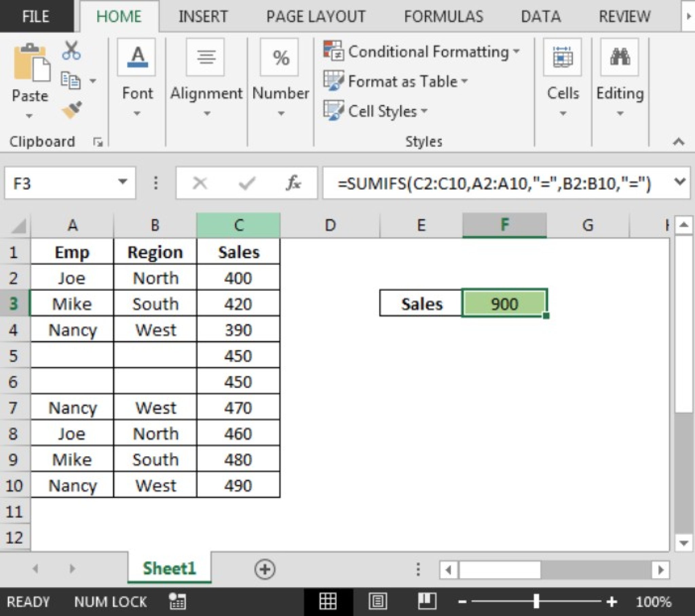Click the Insert Function (fx) icon
Screen dimensions: 695x616
(295, 183)
